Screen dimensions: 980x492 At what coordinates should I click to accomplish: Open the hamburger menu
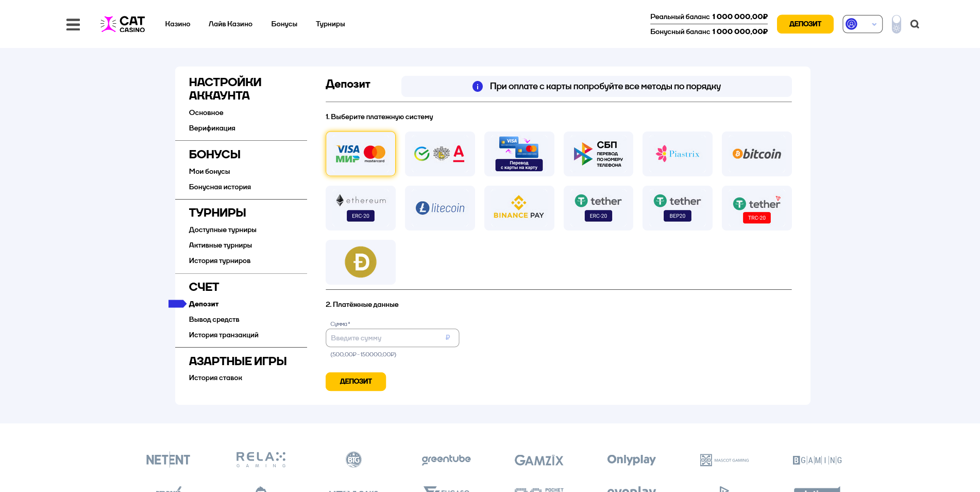coord(73,24)
